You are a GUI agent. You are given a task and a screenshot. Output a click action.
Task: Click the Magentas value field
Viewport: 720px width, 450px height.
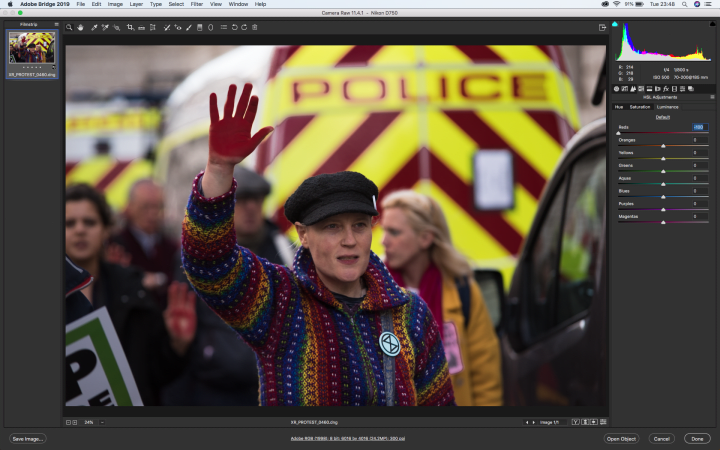pyautogui.click(x=700, y=216)
